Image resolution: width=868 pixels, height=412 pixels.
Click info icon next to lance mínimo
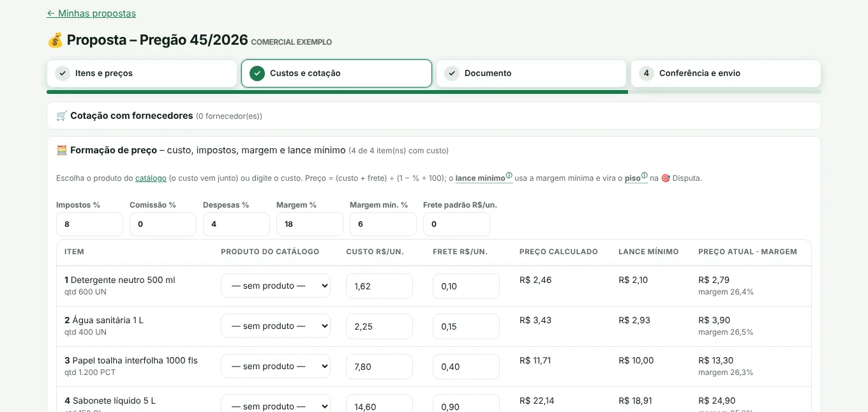(509, 176)
